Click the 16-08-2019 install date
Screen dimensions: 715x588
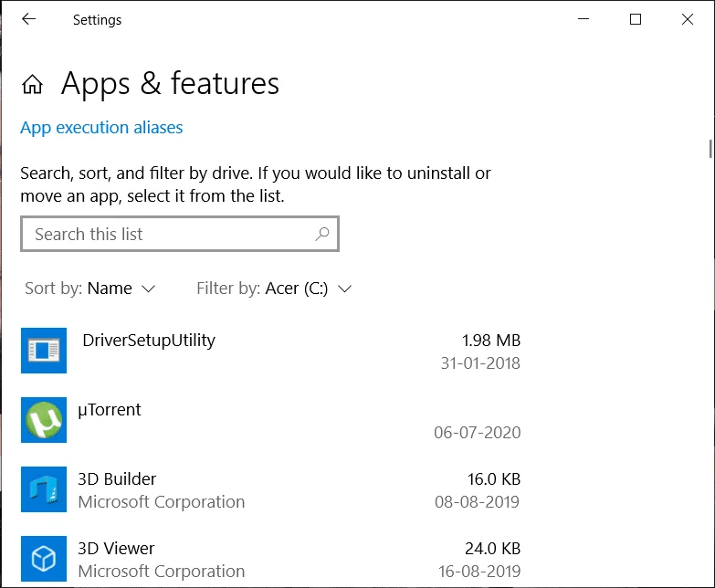479,572
